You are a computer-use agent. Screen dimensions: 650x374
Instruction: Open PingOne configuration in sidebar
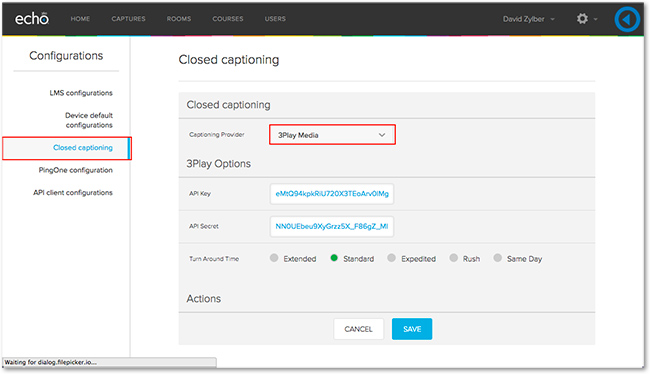(x=75, y=170)
